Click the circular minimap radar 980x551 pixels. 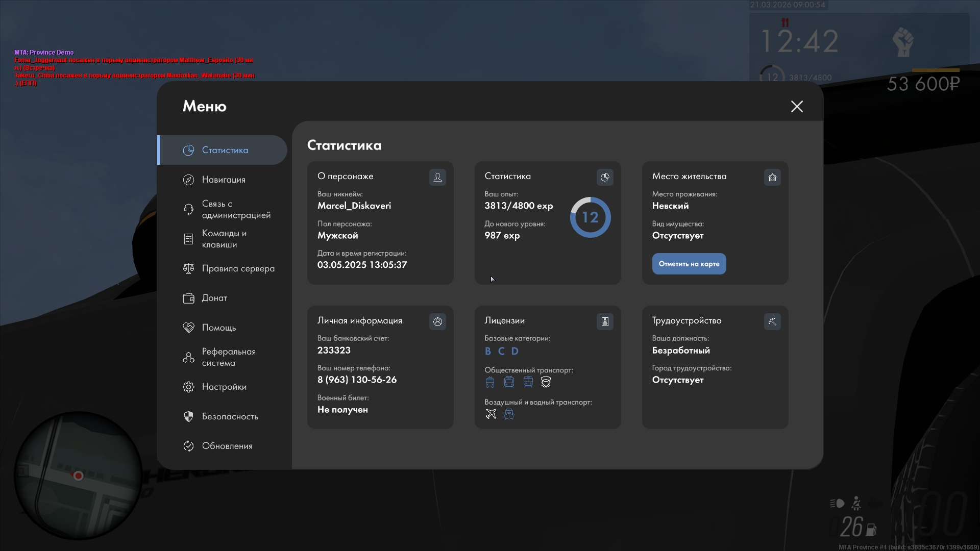tap(78, 475)
